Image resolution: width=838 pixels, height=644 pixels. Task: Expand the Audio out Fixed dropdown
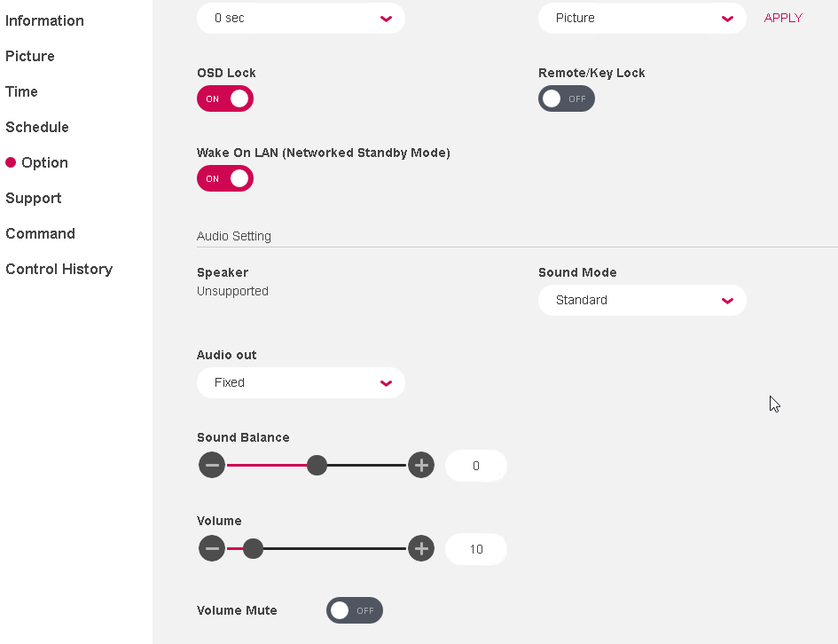[x=301, y=382]
